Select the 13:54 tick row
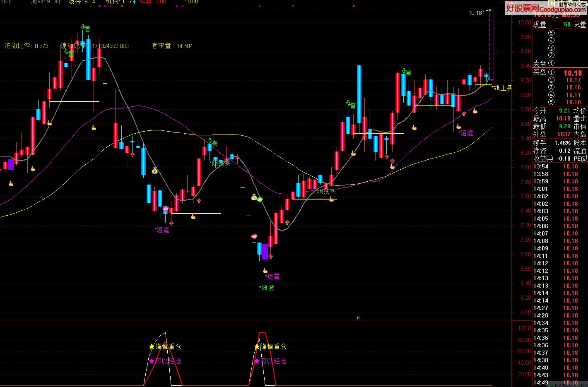This screenshot has height=387, width=588. (560, 166)
